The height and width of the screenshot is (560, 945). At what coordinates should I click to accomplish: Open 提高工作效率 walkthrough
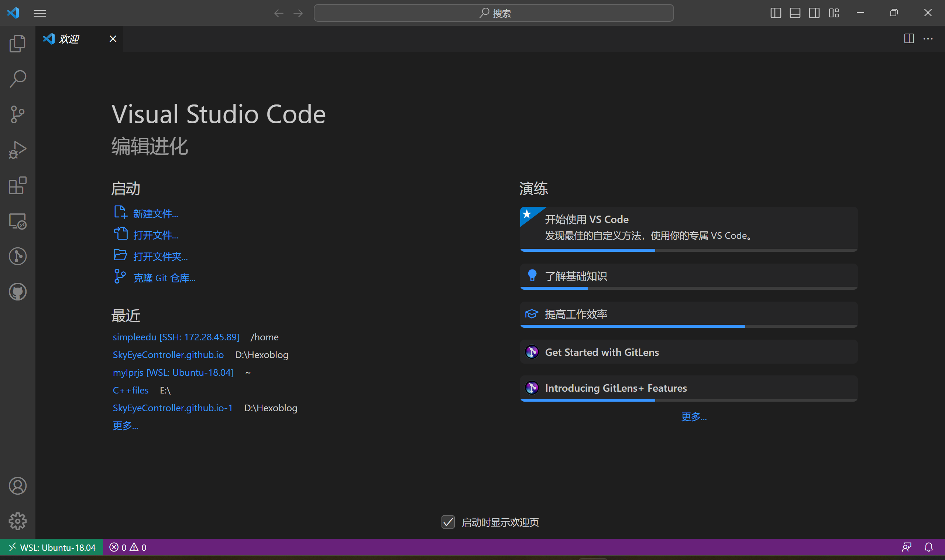[x=688, y=314]
